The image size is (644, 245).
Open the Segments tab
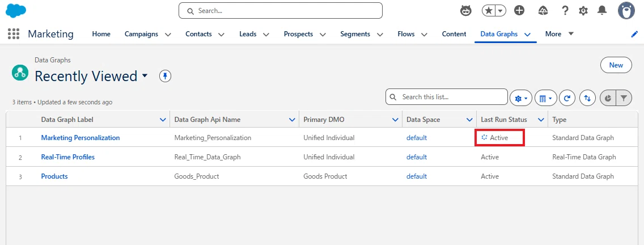[355, 34]
